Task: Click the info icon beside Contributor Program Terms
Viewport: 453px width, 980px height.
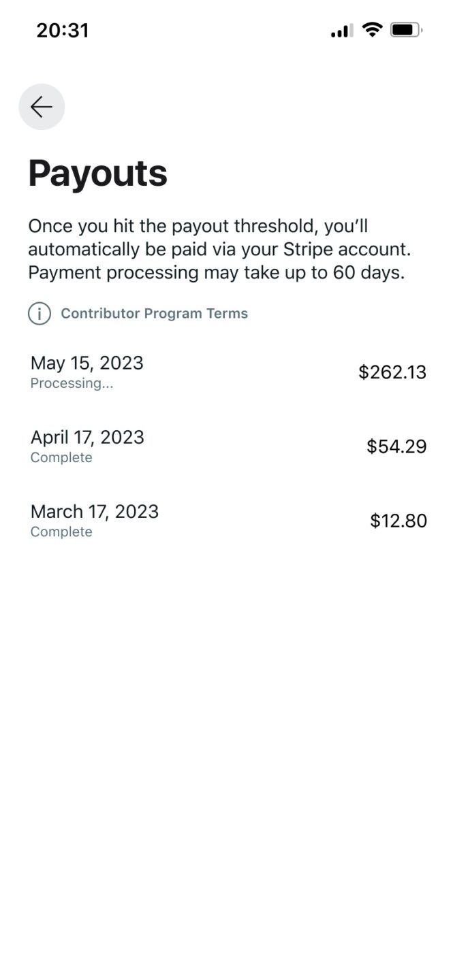Action: [x=40, y=314]
